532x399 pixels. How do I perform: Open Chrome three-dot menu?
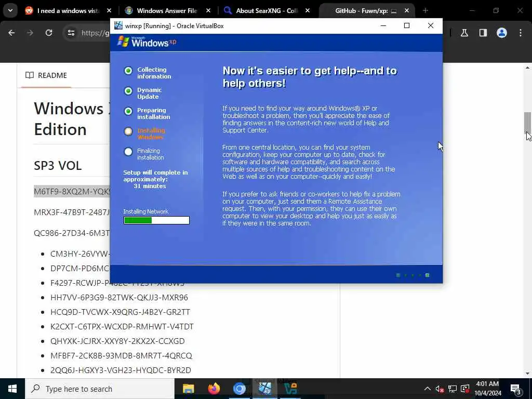coord(521,33)
